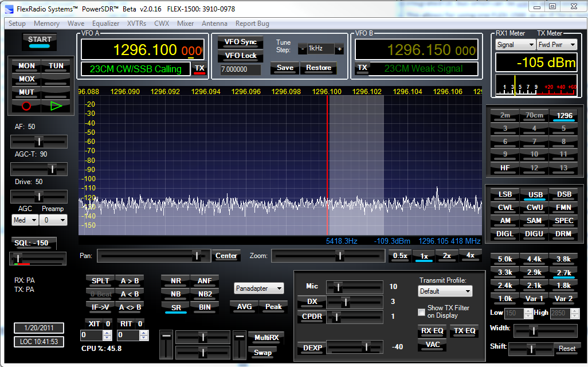Open the Tune Step 1kHz selector
The height and width of the screenshot is (367, 588).
320,49
